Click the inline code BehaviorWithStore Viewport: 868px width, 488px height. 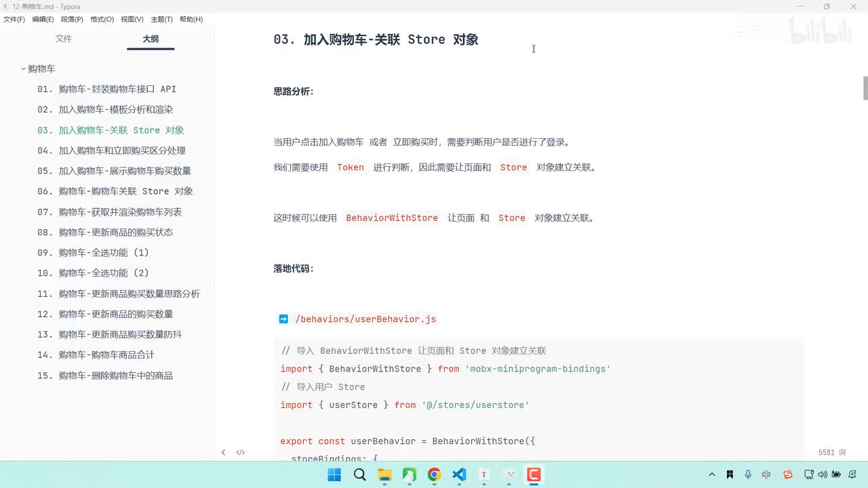click(x=392, y=218)
